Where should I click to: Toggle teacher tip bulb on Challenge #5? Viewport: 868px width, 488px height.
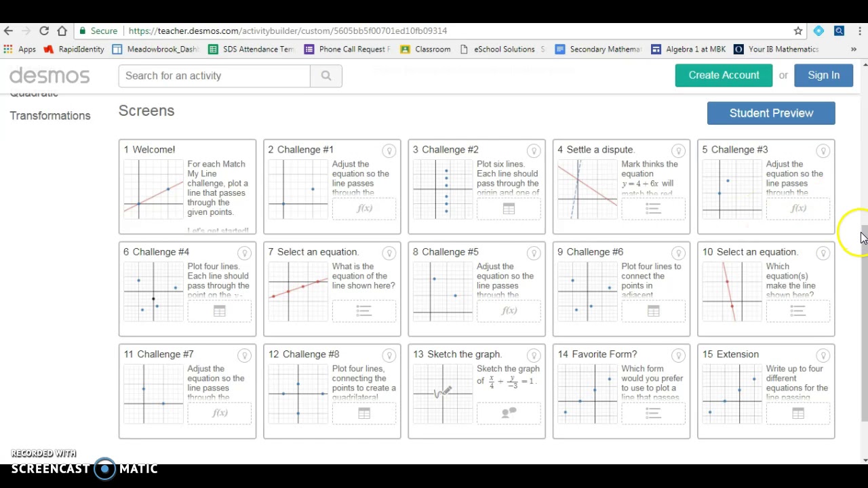[534, 253]
